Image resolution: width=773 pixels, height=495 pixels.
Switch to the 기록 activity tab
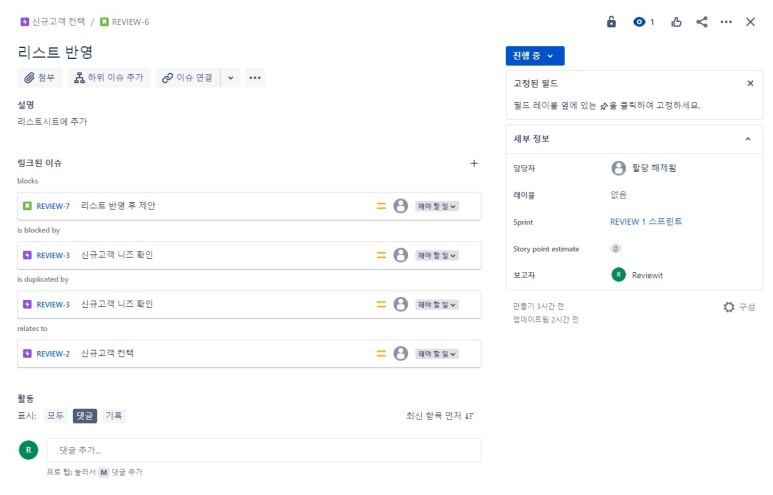pyautogui.click(x=115, y=416)
